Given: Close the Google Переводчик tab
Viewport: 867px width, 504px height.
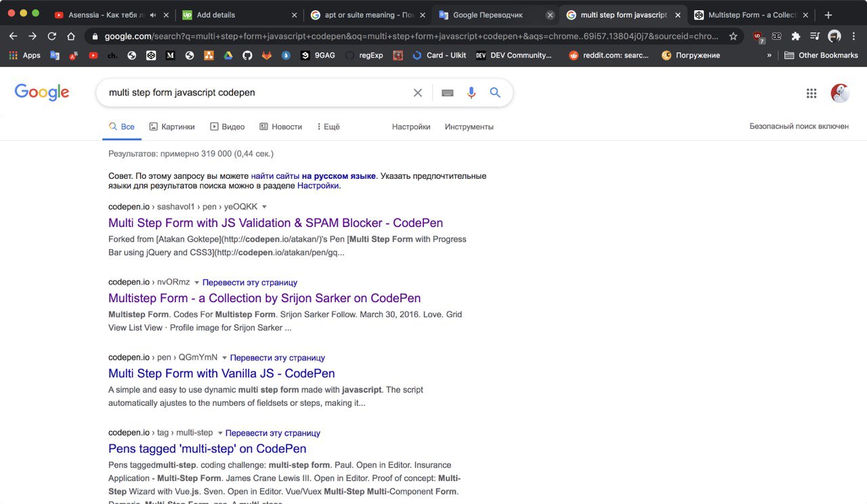Looking at the screenshot, I should point(550,15).
